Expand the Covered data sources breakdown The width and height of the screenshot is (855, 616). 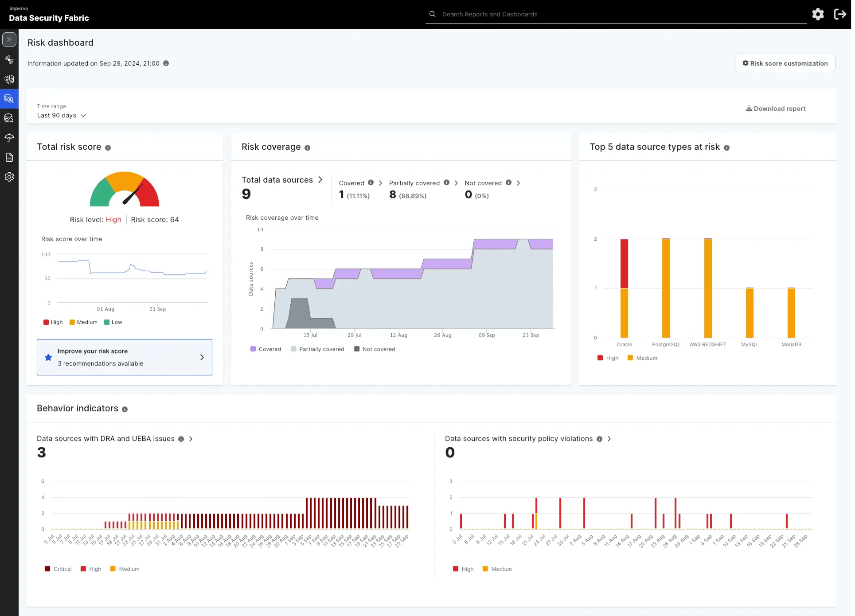(380, 183)
